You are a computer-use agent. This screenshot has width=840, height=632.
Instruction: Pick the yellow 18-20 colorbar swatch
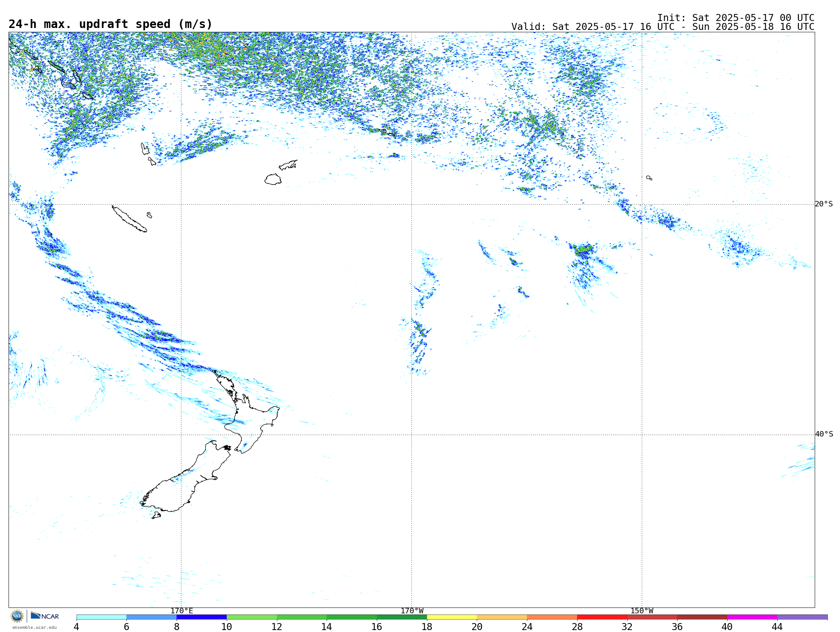point(452,617)
